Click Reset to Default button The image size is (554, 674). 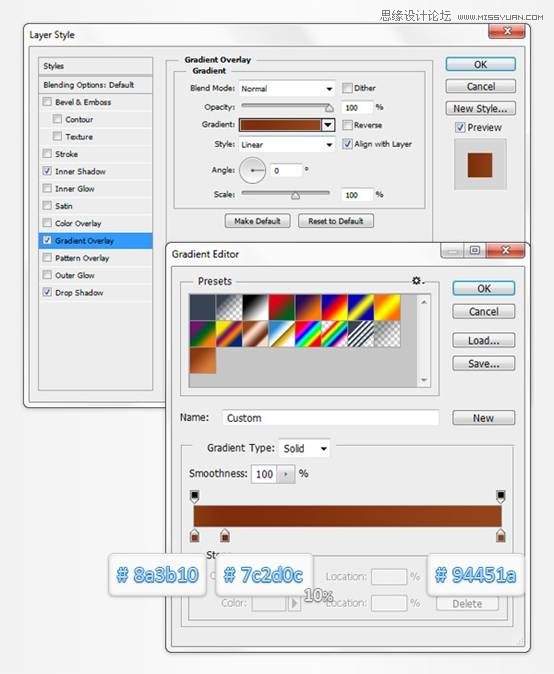tap(336, 221)
